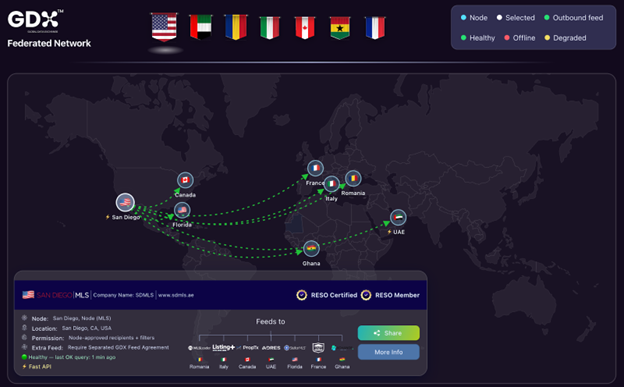Select the UAE flag pennant
The width and height of the screenshot is (624, 387).
[x=201, y=27]
